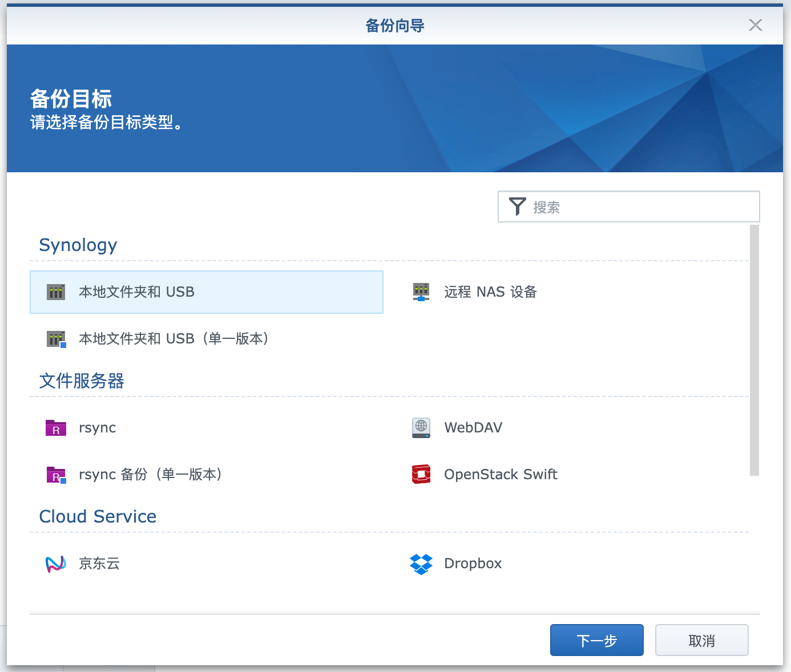Click the vertical scrollbar of destination list
Viewport: 791px width, 672px height.
point(754,350)
